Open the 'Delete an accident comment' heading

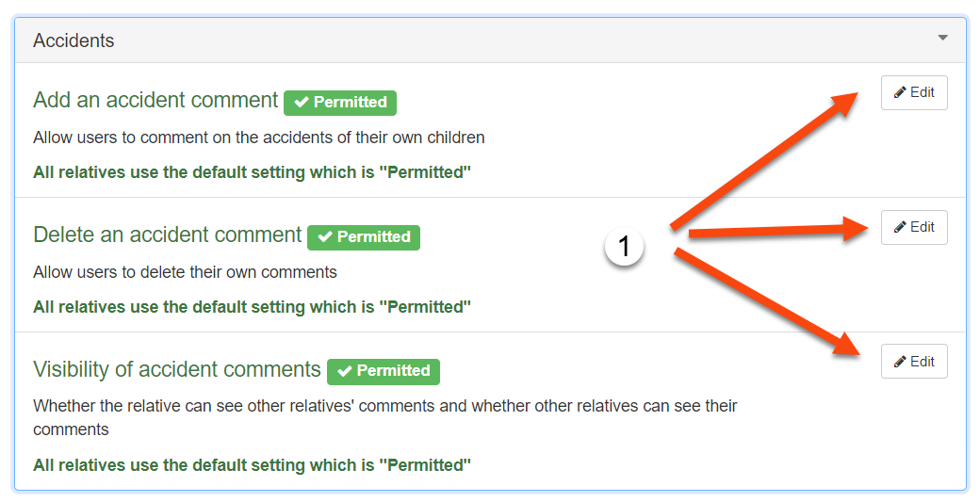(168, 235)
